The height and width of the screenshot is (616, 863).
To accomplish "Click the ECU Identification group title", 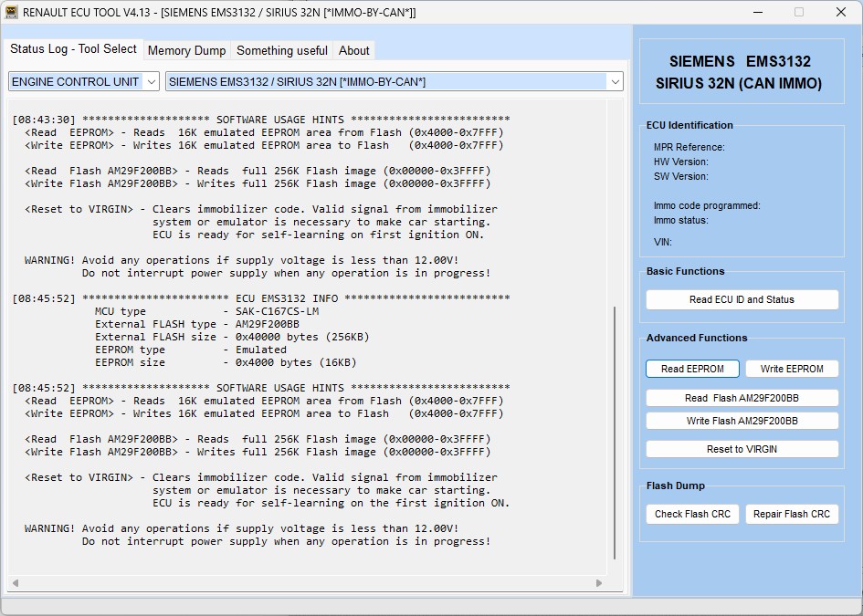I will [x=689, y=125].
